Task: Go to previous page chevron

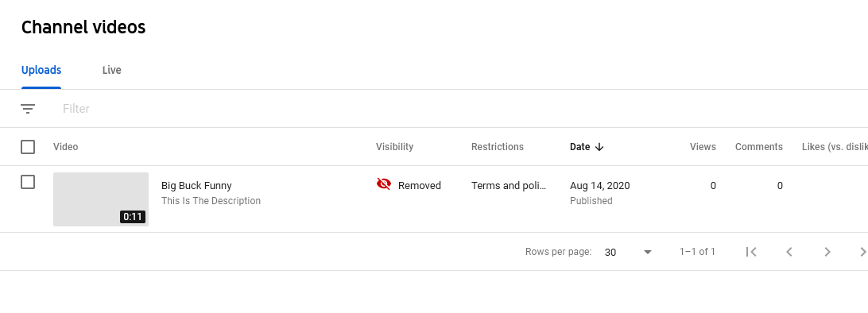Action: point(789,252)
